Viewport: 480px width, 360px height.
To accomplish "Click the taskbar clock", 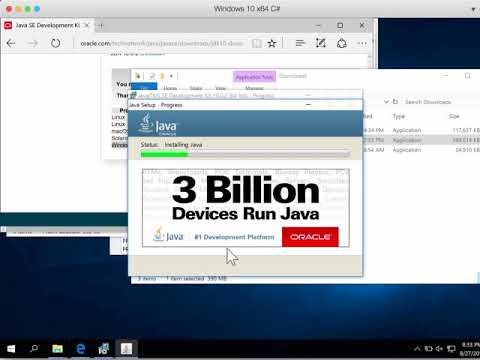I will tap(470, 349).
